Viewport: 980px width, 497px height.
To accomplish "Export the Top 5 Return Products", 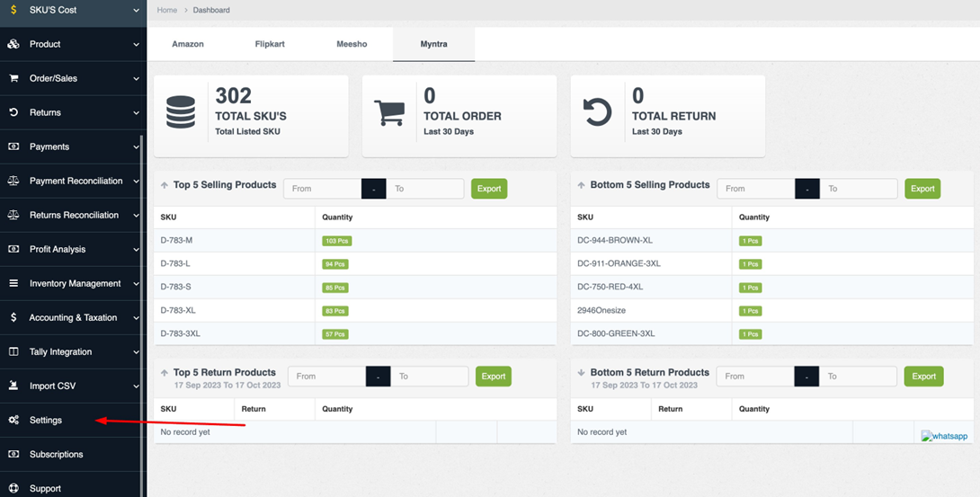I will [494, 376].
